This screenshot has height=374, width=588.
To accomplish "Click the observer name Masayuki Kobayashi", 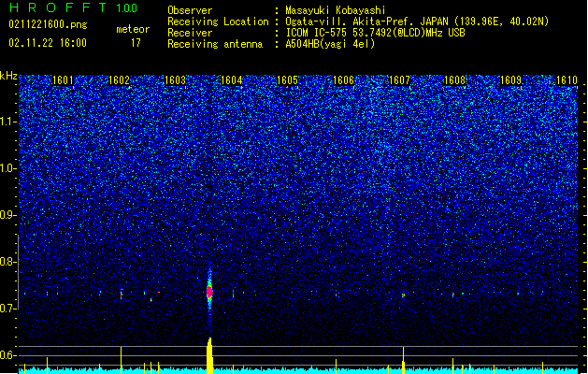I will pyautogui.click(x=336, y=10).
